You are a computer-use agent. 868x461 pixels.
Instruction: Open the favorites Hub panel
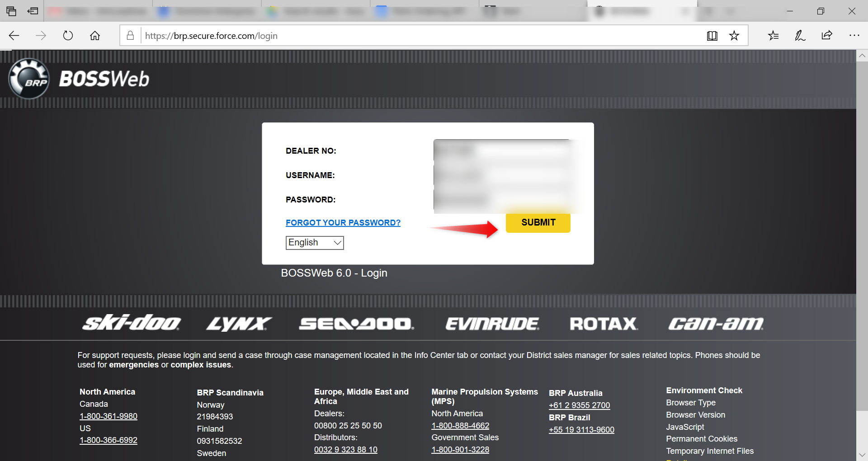(773, 35)
